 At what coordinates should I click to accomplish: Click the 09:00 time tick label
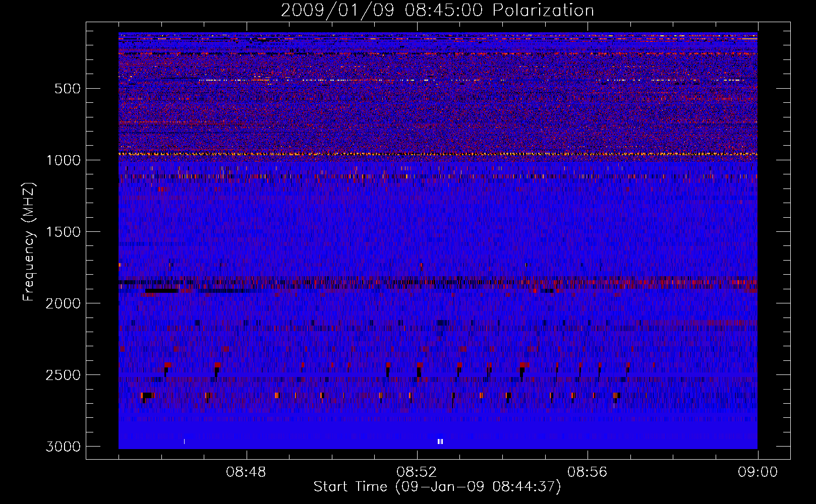pos(757,472)
